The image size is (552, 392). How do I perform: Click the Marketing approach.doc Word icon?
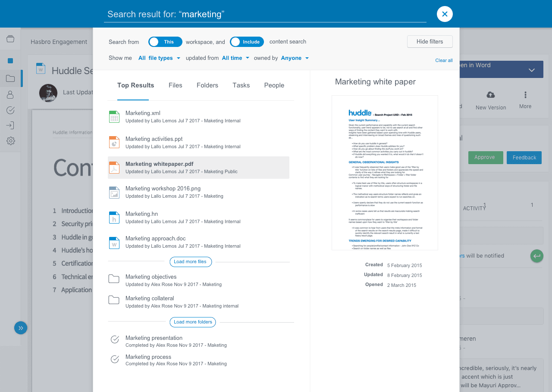[x=114, y=243]
